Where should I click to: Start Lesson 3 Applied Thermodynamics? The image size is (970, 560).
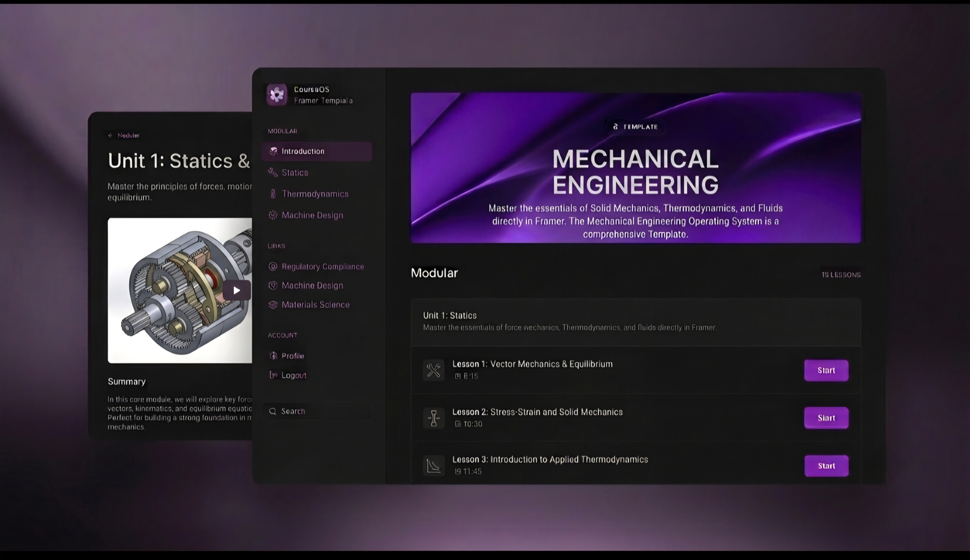click(x=826, y=465)
